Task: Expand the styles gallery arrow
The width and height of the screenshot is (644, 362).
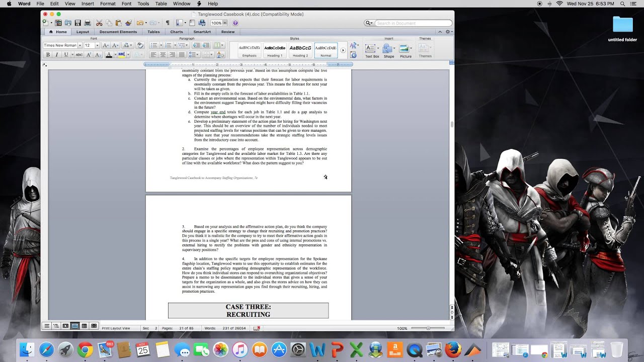Action: 343,50
